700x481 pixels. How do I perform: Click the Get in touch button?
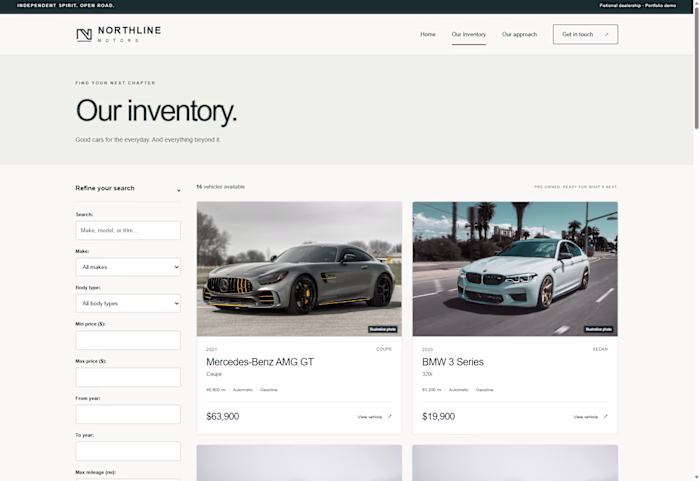(x=585, y=34)
